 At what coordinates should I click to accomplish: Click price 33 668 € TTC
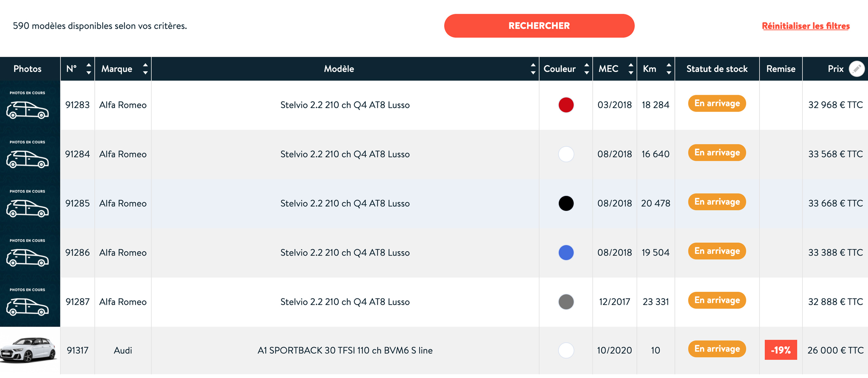point(835,203)
